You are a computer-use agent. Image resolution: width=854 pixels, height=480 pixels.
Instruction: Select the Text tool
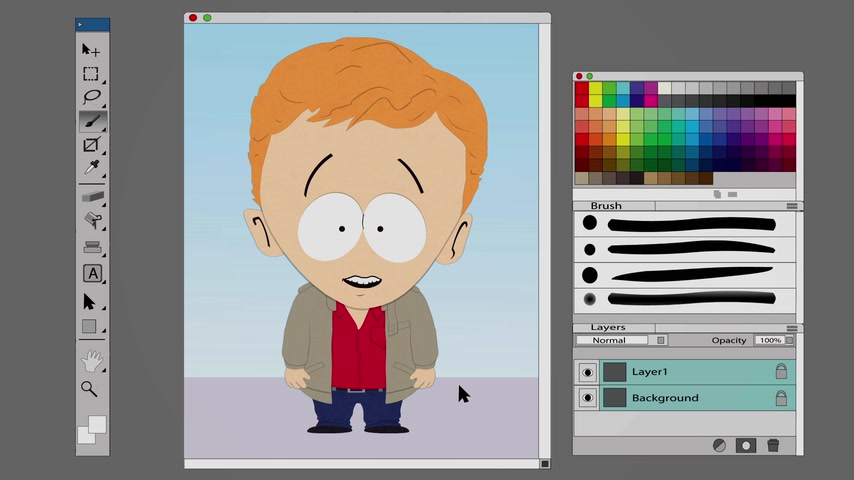click(x=92, y=273)
